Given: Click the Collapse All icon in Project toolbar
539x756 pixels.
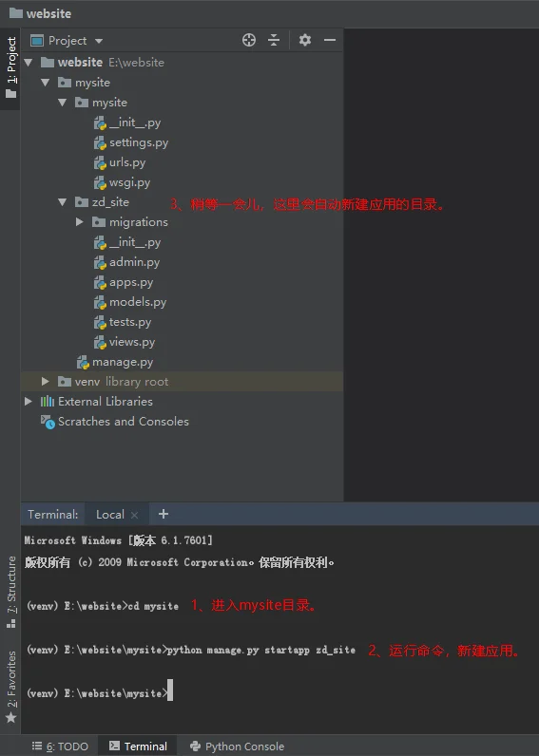Looking at the screenshot, I should [274, 40].
